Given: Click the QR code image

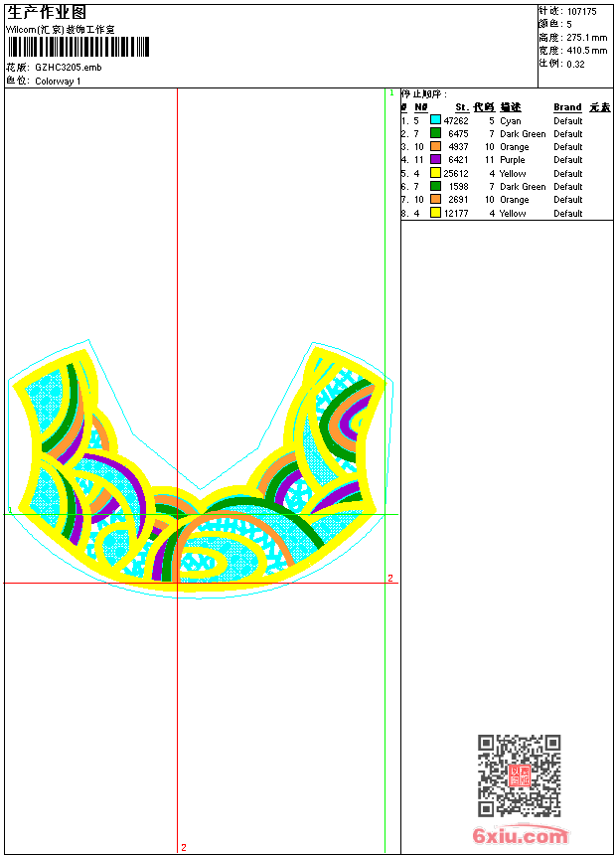Looking at the screenshot, I should (x=519, y=775).
